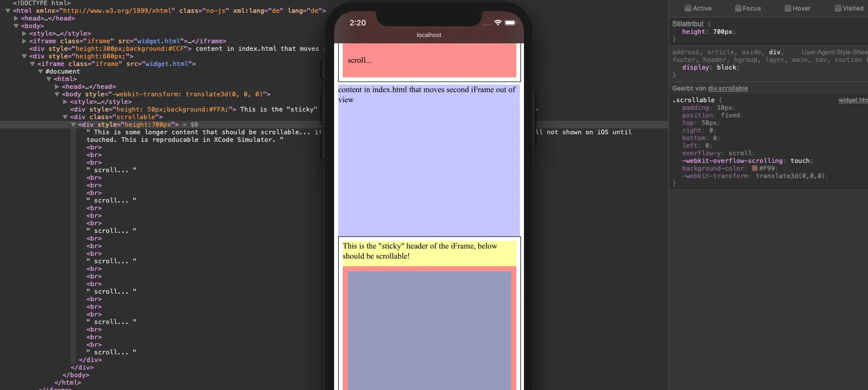Click the position: fixed property
Image resolution: width=868 pixels, height=390 pixels.
tap(711, 115)
